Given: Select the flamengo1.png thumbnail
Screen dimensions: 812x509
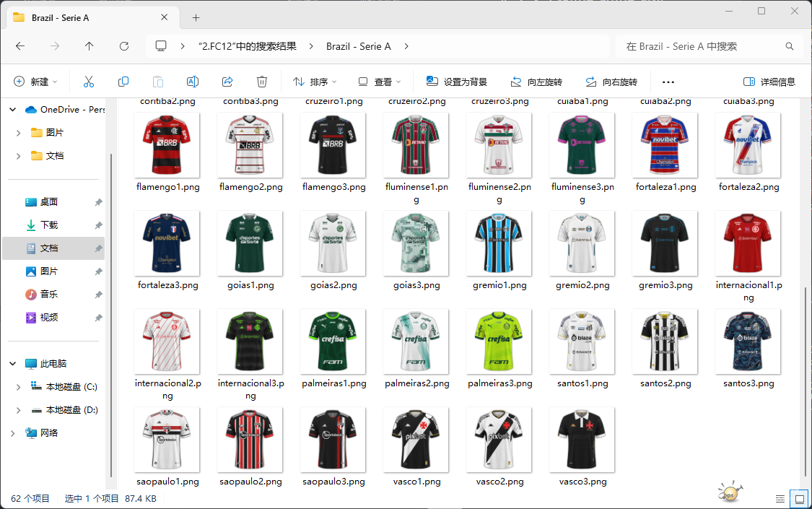Looking at the screenshot, I should click(x=167, y=145).
